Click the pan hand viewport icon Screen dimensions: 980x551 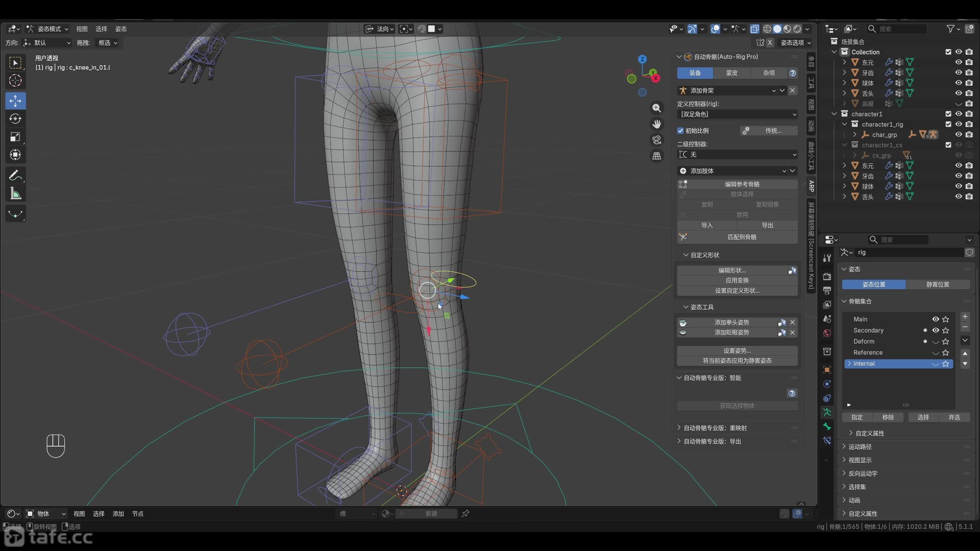point(657,124)
